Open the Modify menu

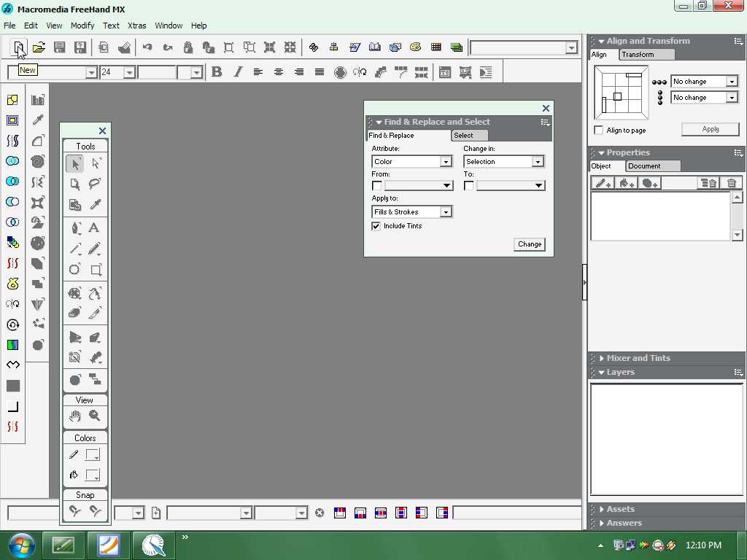[x=82, y=26]
